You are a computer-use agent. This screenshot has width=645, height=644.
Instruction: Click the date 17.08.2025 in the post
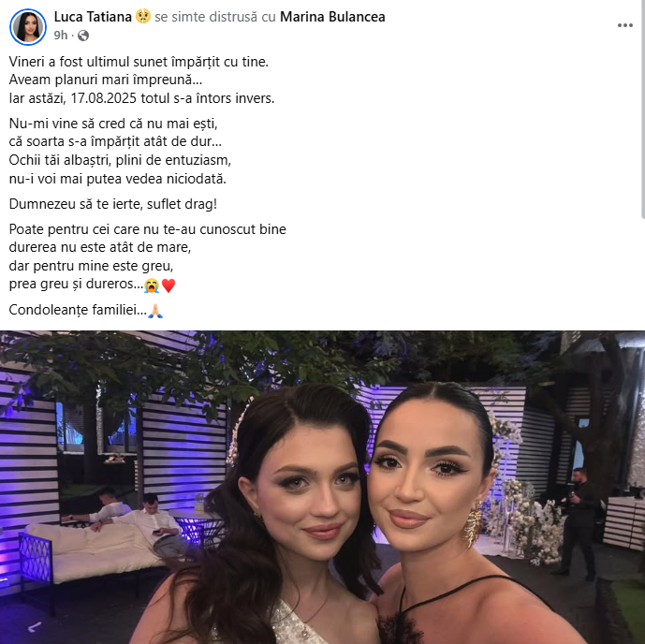(104, 98)
